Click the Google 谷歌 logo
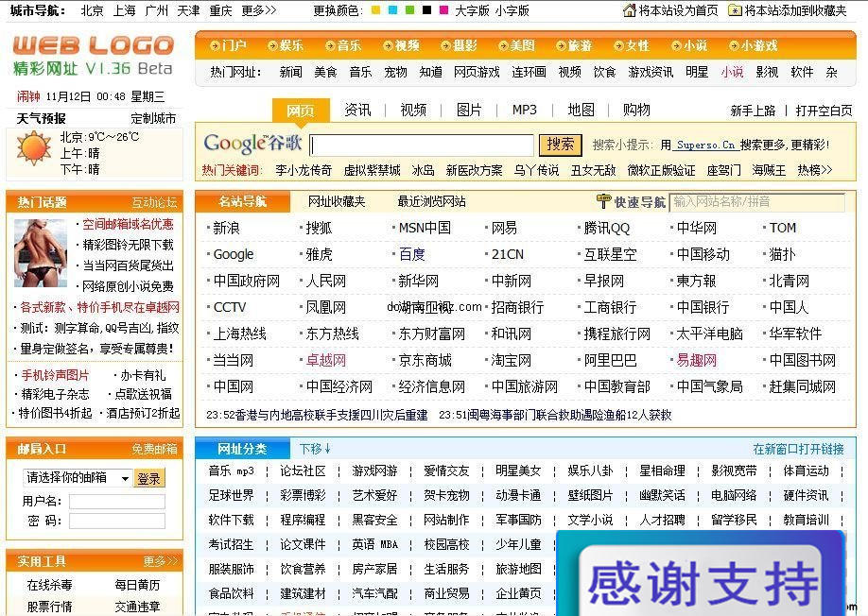Image resolution: width=868 pixels, height=616 pixels. [252, 144]
